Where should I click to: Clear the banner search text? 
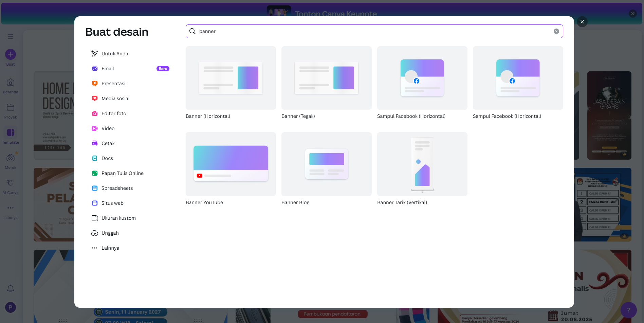pyautogui.click(x=556, y=31)
